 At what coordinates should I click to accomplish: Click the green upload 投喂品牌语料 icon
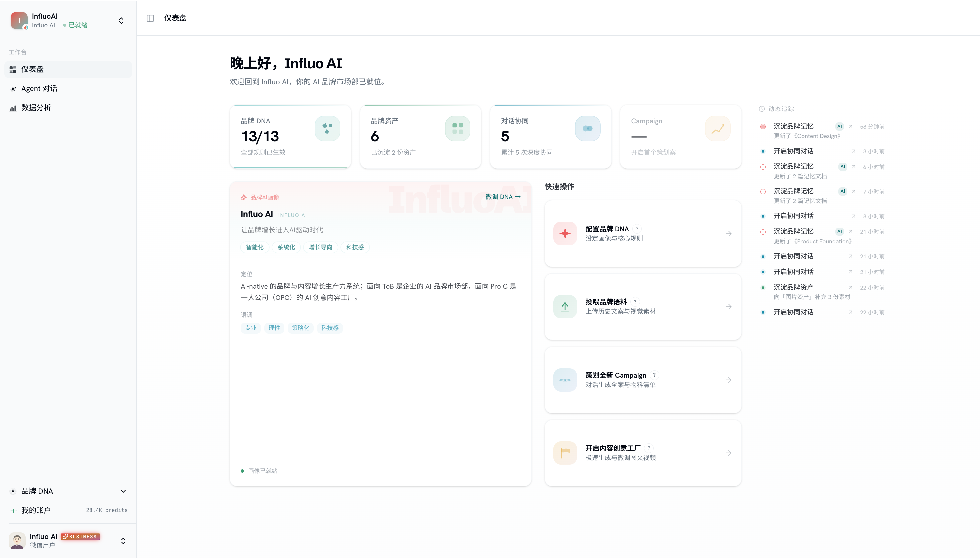(x=565, y=307)
